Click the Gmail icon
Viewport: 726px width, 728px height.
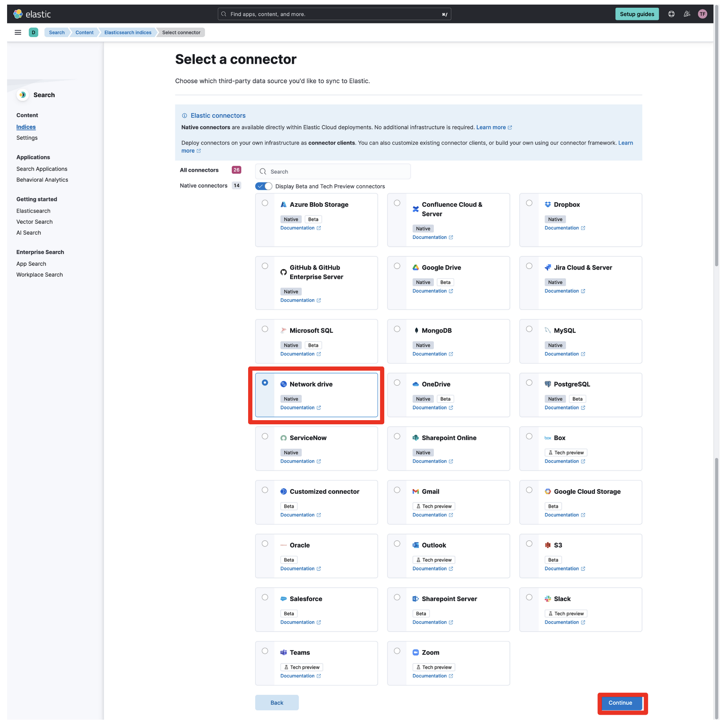point(415,491)
